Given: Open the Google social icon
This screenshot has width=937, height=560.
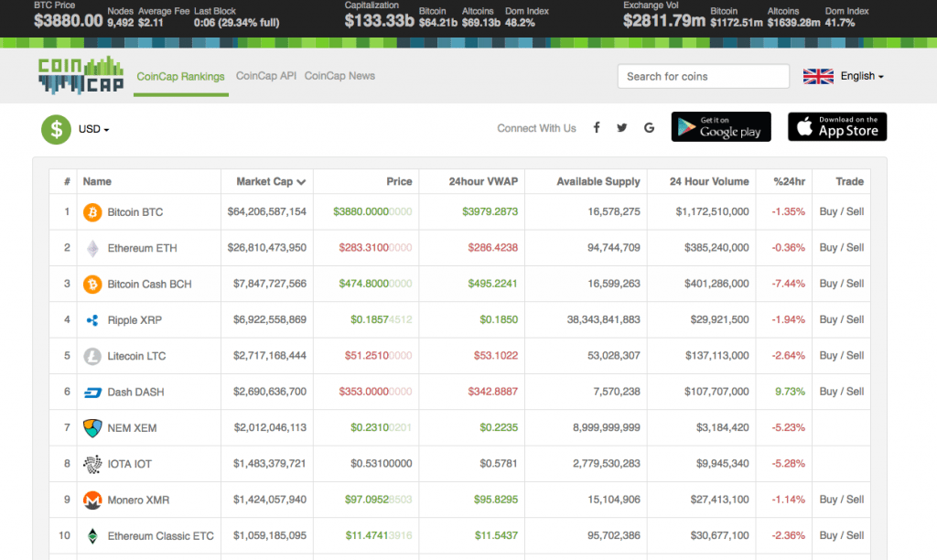Looking at the screenshot, I should coord(649,128).
